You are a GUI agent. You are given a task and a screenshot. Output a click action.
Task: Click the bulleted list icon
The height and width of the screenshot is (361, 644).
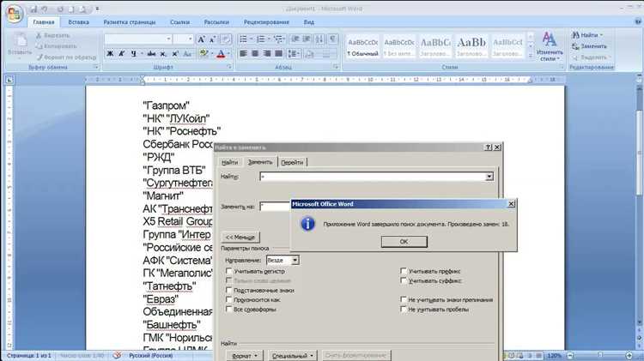coord(243,39)
